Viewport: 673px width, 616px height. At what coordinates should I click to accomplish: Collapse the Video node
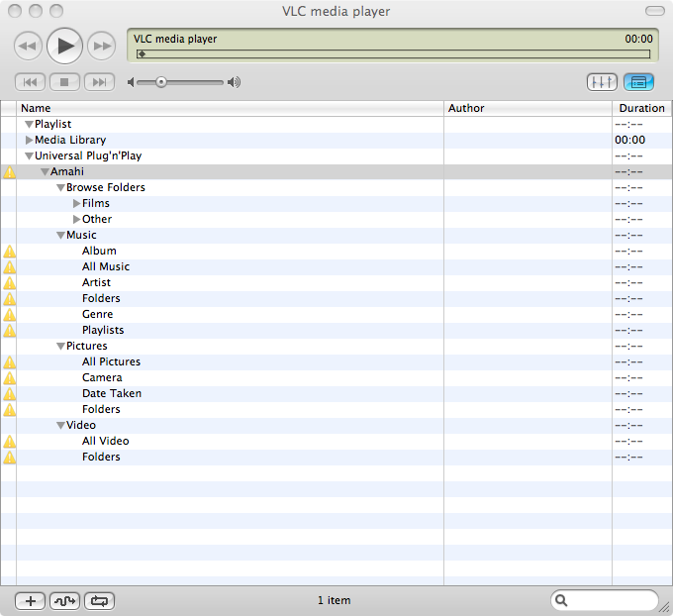60,426
